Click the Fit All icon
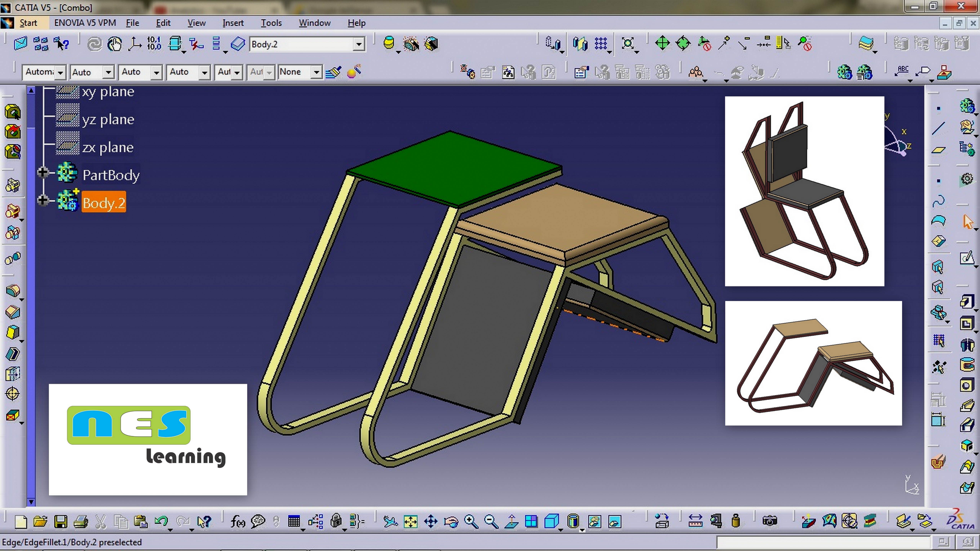Screen dimensions: 980x551 tap(411, 522)
